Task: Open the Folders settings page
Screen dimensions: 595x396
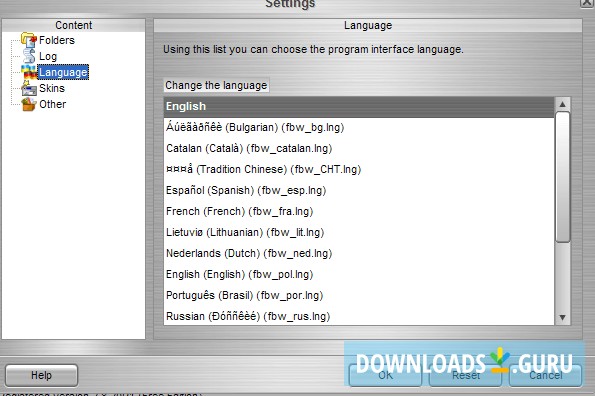Action: pyautogui.click(x=57, y=40)
